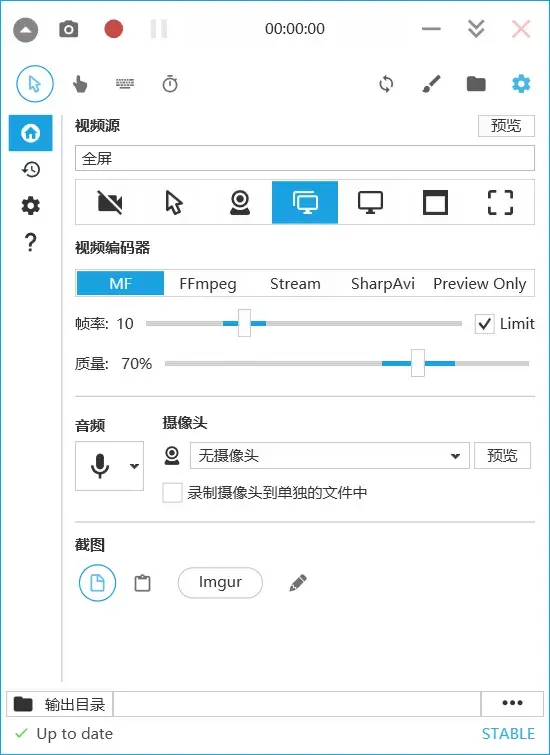This screenshot has width=550, height=755.
Task: Toggle include cursor overlay icon
Action: (x=35, y=84)
